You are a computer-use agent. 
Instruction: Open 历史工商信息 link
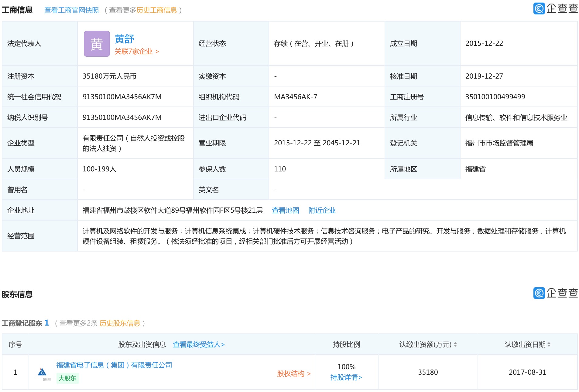coord(156,10)
